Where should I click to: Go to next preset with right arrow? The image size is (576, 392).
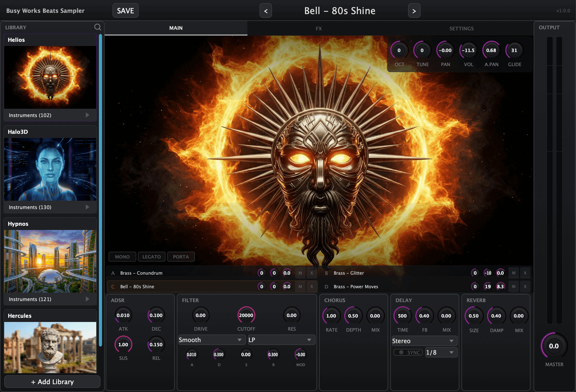414,11
